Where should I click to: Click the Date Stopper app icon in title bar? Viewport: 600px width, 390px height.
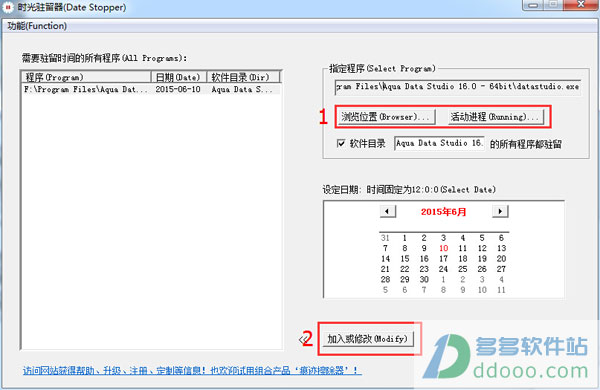(x=8, y=8)
